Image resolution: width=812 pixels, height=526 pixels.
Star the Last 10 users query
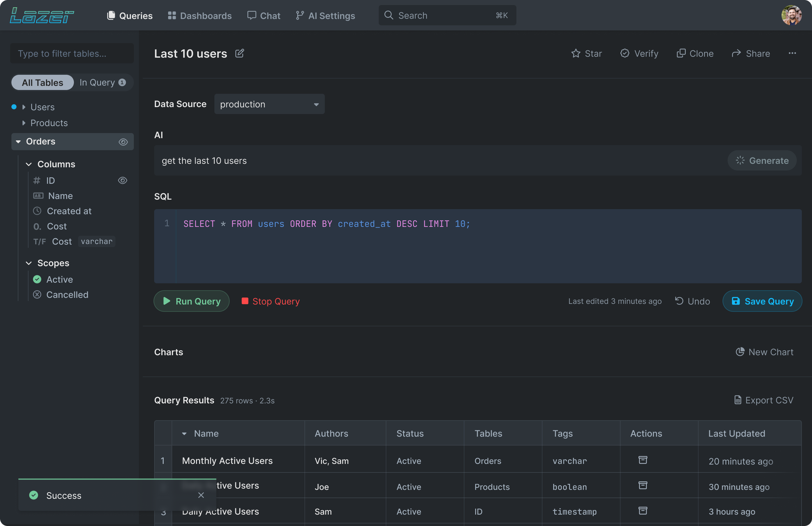tap(586, 54)
